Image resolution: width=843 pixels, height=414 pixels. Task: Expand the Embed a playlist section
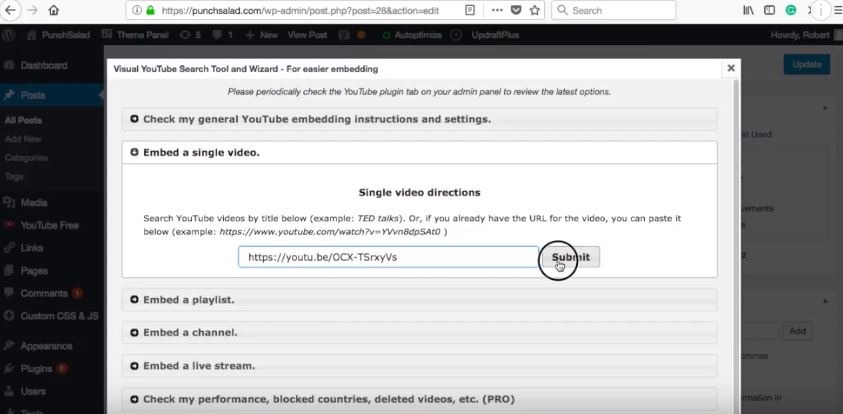tap(419, 299)
